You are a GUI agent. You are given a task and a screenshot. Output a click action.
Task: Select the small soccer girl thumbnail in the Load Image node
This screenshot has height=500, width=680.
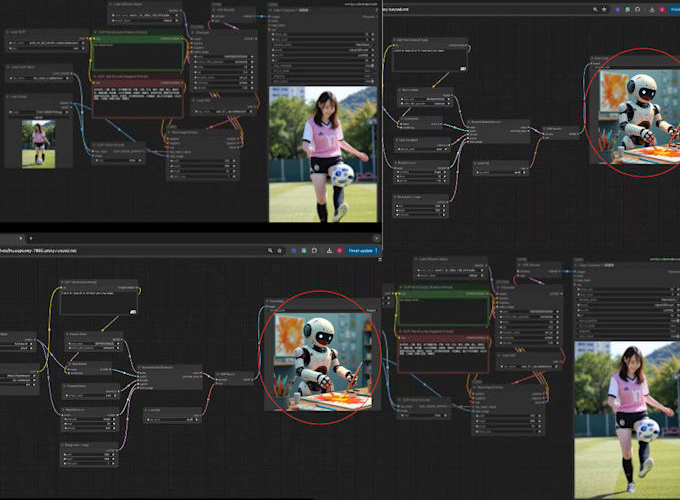click(39, 143)
